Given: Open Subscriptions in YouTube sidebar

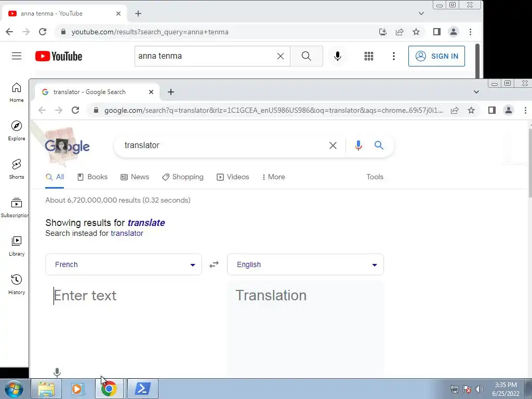Looking at the screenshot, I should pos(15,208).
